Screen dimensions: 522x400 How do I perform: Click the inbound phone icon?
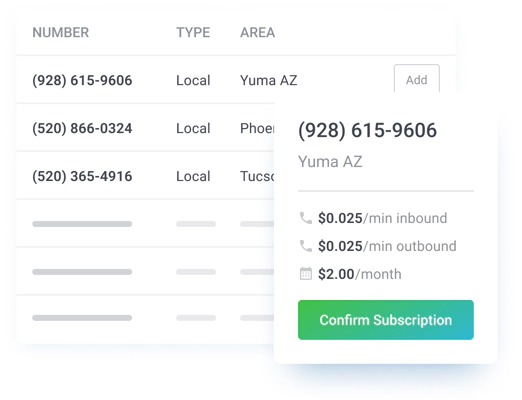[x=306, y=218]
